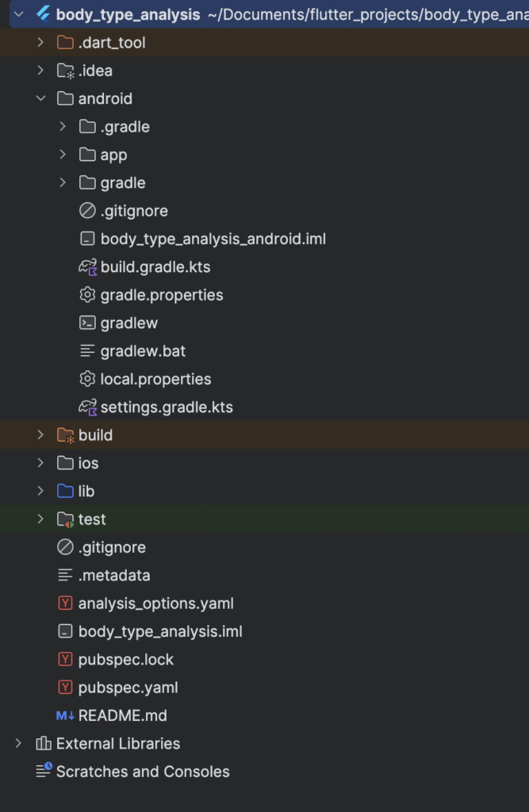Select the pubspec.lock file
529x812 pixels.
click(125, 660)
